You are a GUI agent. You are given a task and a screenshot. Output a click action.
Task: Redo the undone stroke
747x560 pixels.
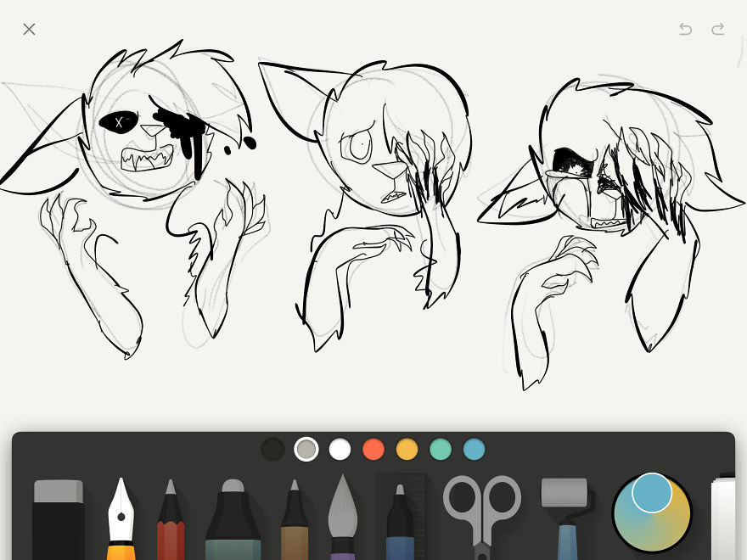click(718, 29)
